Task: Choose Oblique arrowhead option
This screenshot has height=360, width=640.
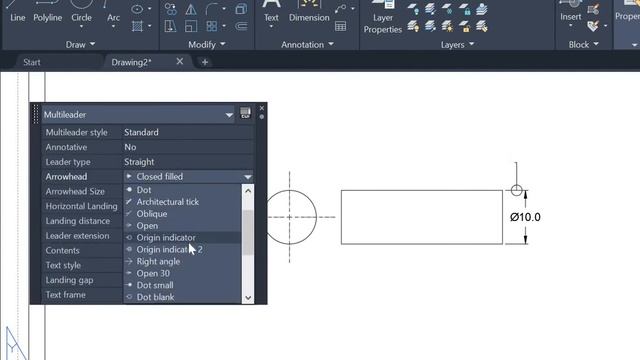Action: (x=182, y=213)
